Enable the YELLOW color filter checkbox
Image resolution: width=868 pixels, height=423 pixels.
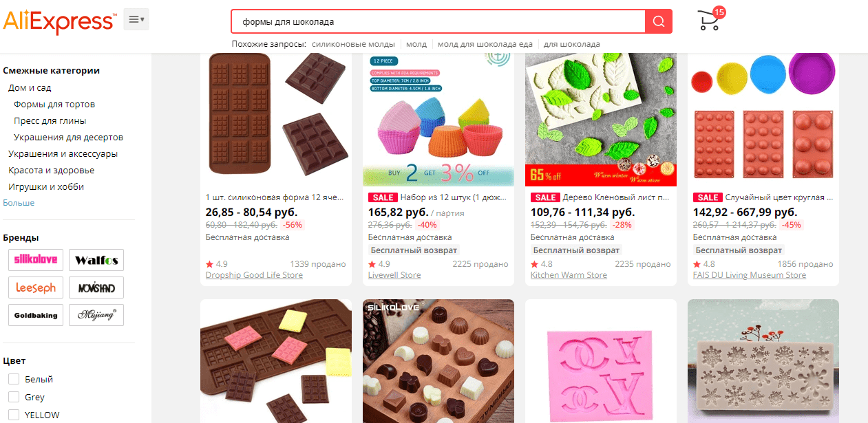(x=13, y=415)
